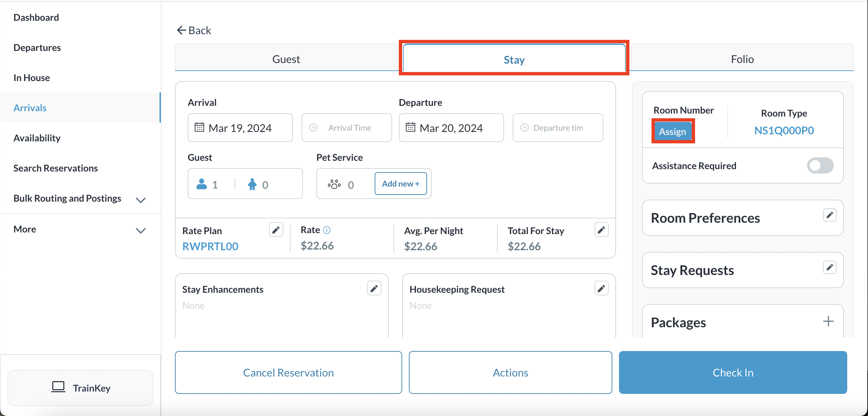Open the RWPRTL00 rate plan link
This screenshot has height=416, width=868.
(x=210, y=247)
